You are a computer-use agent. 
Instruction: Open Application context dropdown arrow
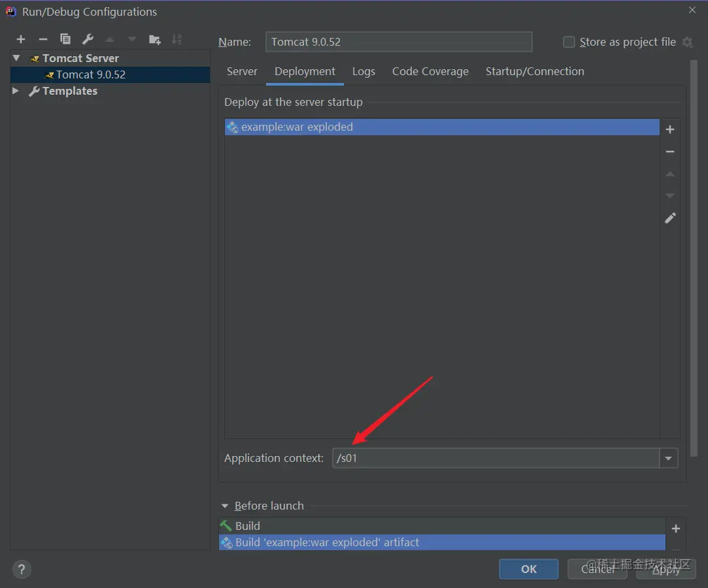pyautogui.click(x=668, y=459)
